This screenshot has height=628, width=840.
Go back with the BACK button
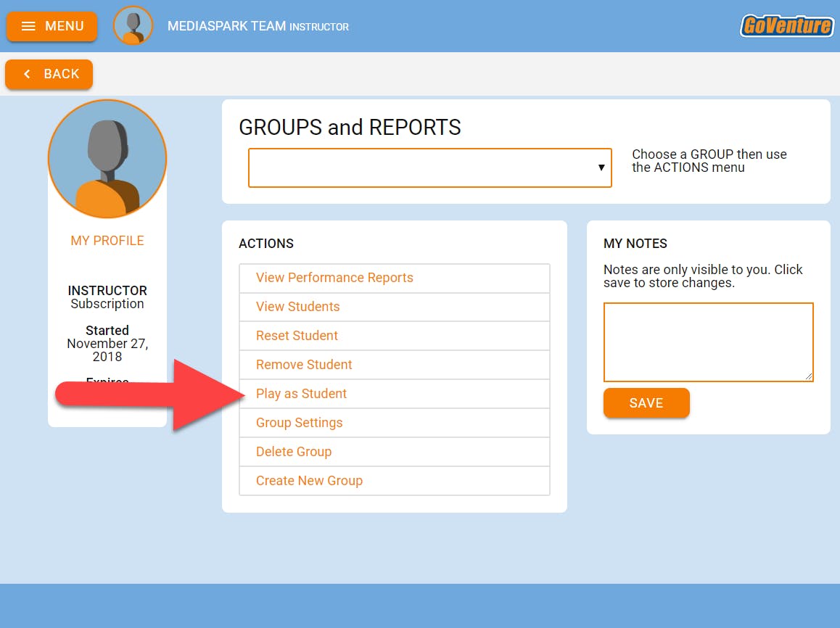(x=49, y=74)
